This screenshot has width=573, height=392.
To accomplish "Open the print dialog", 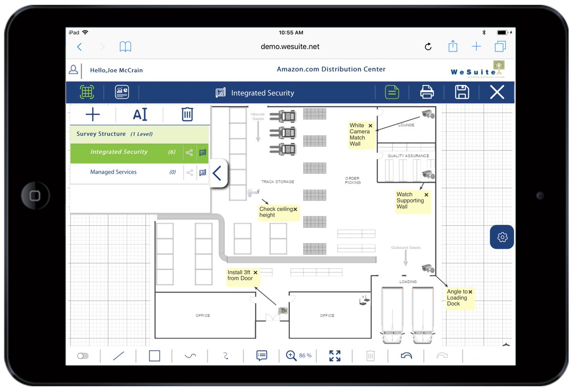I will click(x=426, y=92).
